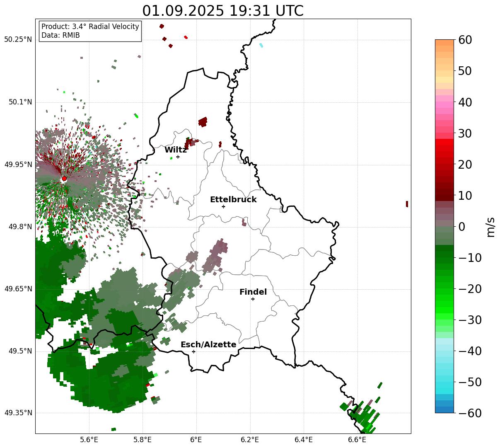The image size is (500, 448).
Task: Select the Wiltz city label
Action: pyautogui.click(x=176, y=150)
